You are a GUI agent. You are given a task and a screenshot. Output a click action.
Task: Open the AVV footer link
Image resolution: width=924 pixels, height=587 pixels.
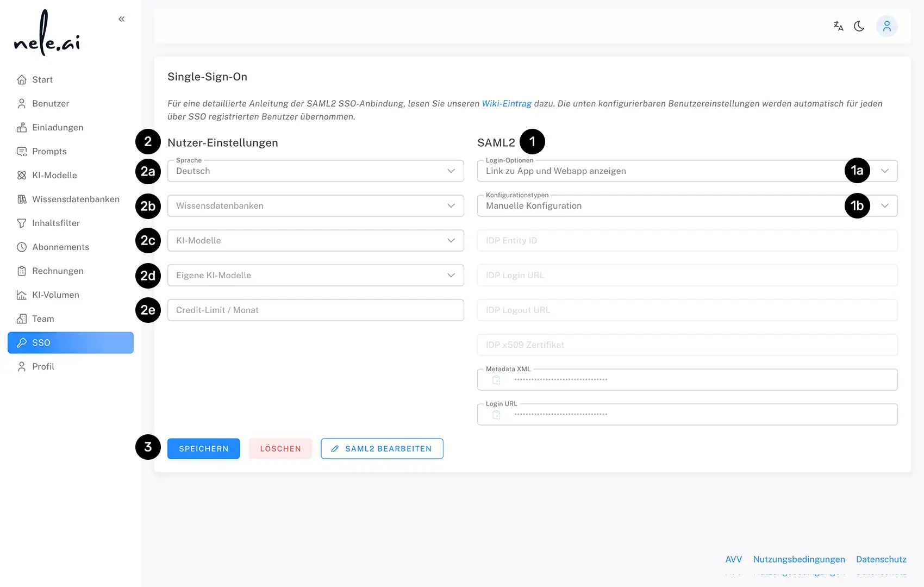coord(733,559)
